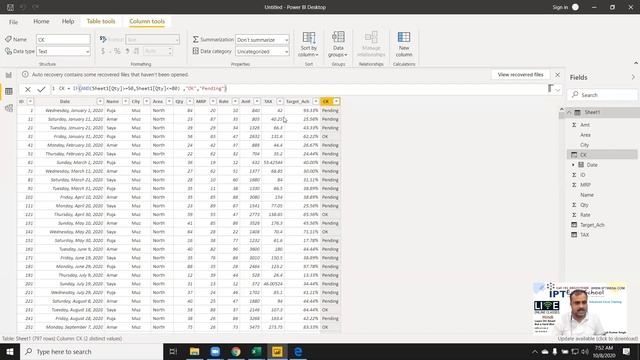
Task: Click the Windows Start button
Action: point(10,351)
